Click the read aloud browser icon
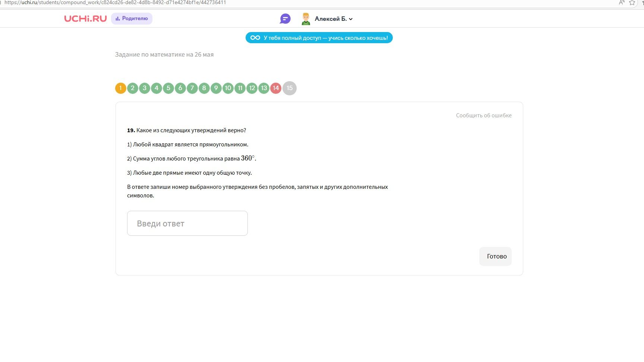Screen dimensions: 644x362 click(x=622, y=3)
